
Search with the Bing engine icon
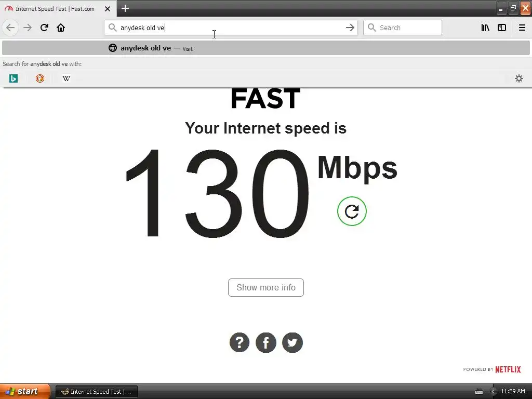[x=13, y=78]
